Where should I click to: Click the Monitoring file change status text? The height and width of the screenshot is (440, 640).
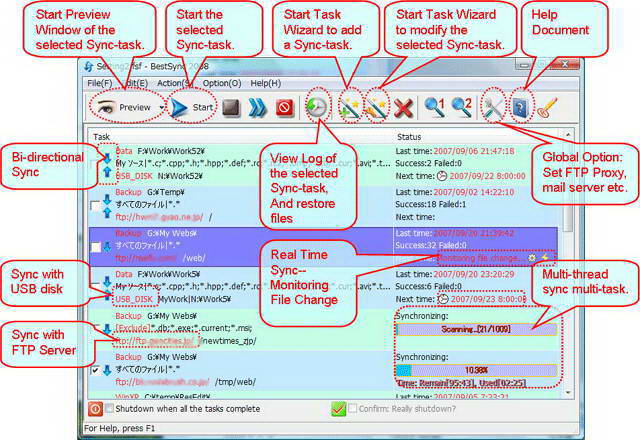pos(481,258)
